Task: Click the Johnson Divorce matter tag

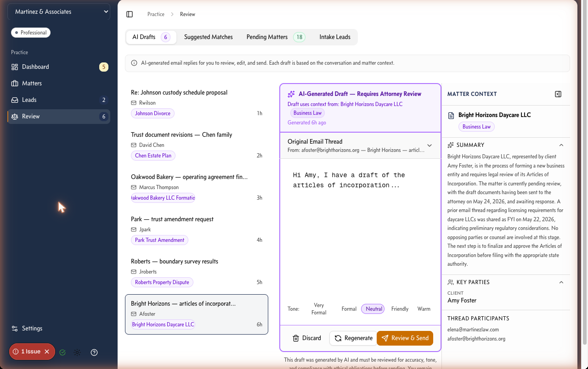Action: (x=153, y=113)
